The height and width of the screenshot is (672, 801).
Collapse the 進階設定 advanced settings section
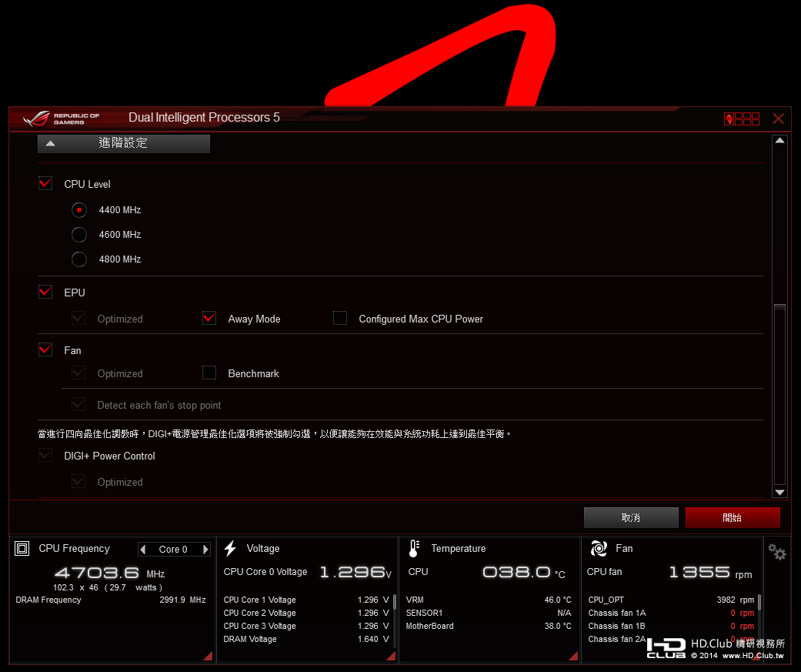(124, 144)
